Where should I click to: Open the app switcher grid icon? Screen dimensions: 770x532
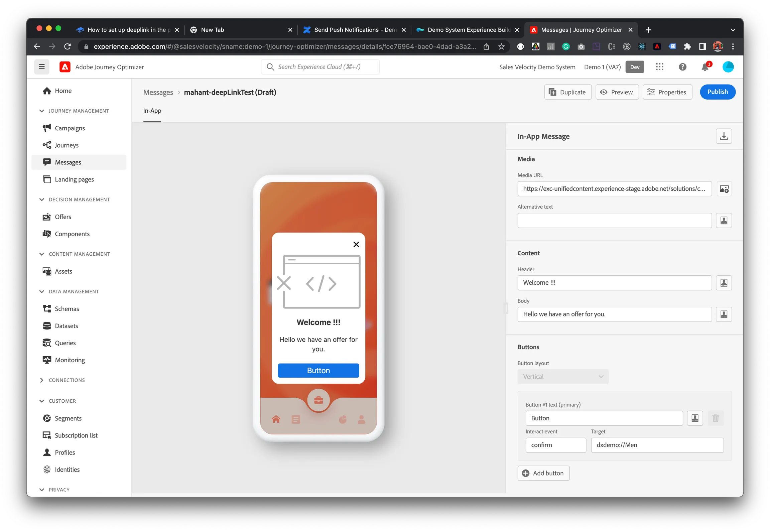(659, 67)
